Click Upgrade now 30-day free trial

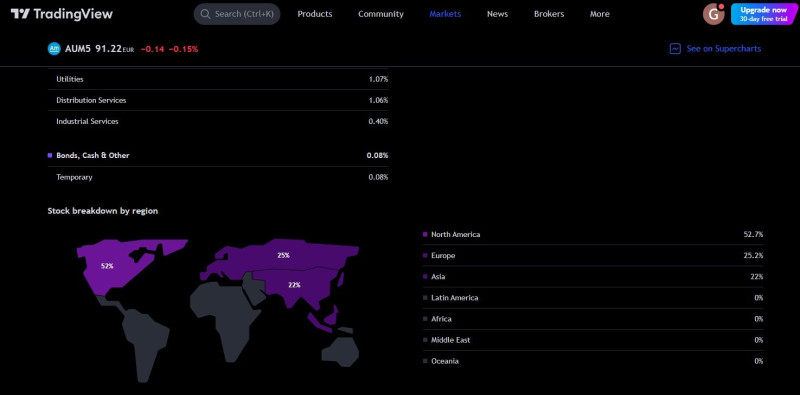[x=763, y=14]
